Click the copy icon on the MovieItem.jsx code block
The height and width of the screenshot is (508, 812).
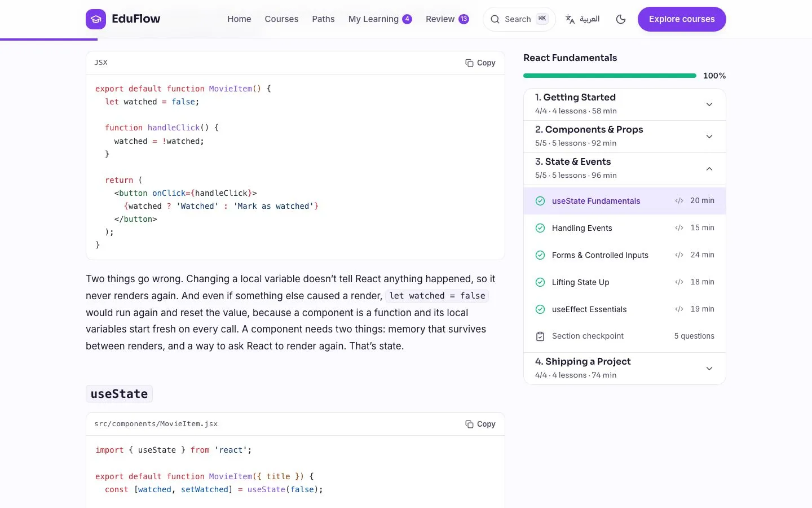point(469,424)
